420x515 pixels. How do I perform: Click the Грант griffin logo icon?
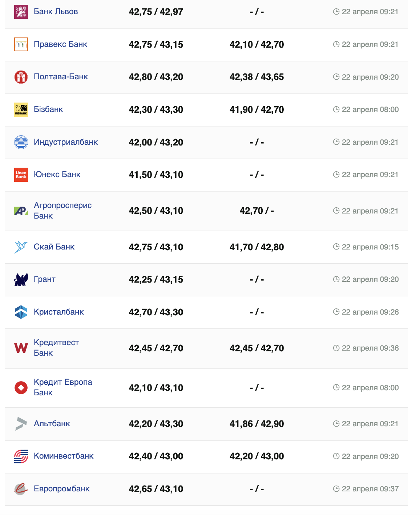(21, 279)
